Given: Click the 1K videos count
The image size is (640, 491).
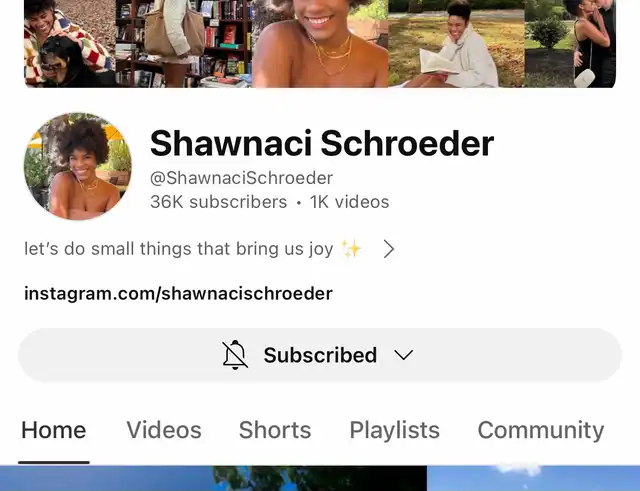Looking at the screenshot, I should 350,202.
